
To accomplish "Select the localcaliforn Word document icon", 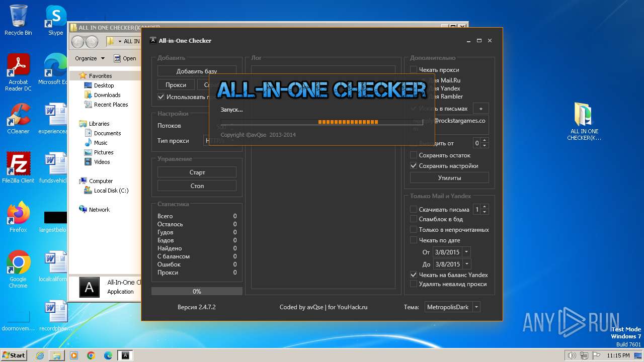I will pyautogui.click(x=53, y=266).
